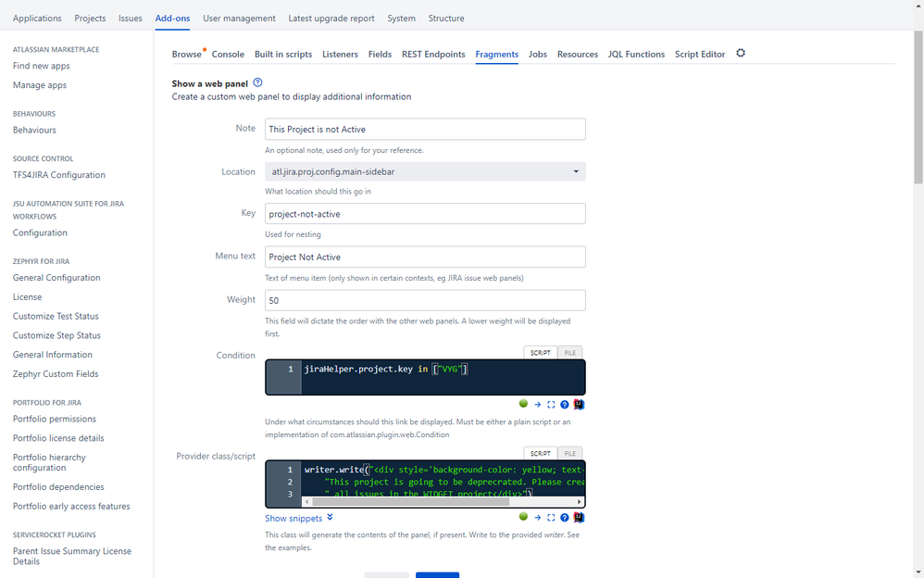Open Portfolio permissions link
924x578 pixels.
coord(55,420)
